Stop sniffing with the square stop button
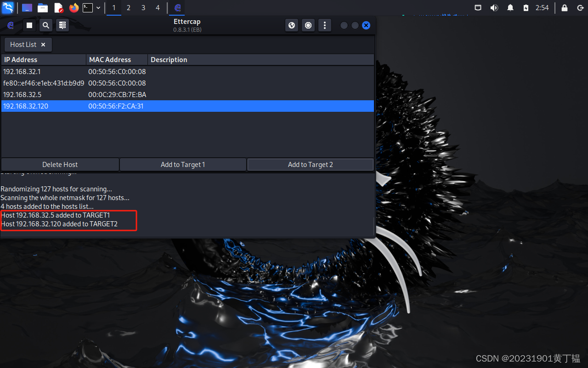 point(29,25)
